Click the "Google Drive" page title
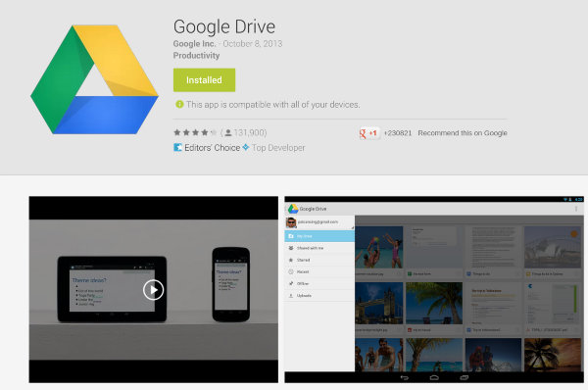 224,26
